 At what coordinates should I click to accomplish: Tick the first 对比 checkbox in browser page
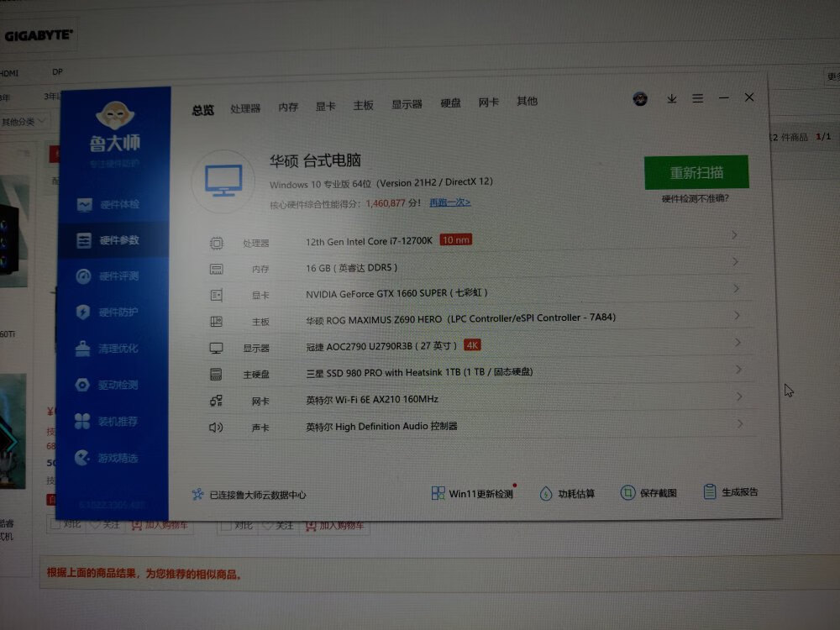pyautogui.click(x=55, y=524)
